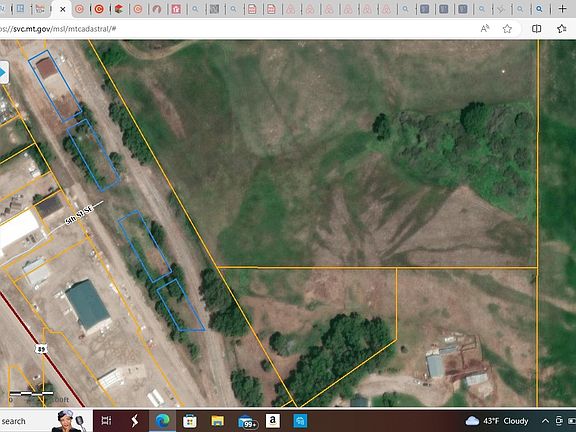Open the Favorites list icon
Viewport: 576px width, 432px height.
tap(561, 29)
